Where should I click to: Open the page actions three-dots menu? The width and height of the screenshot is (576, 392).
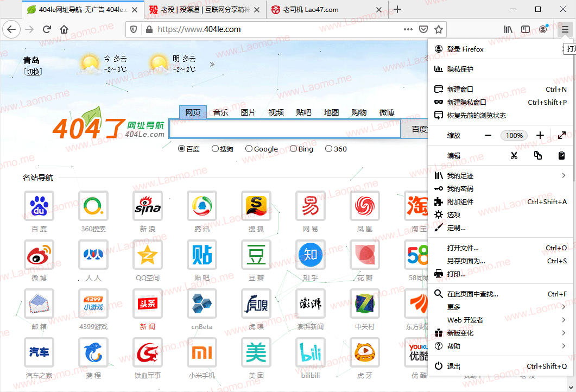tap(408, 29)
